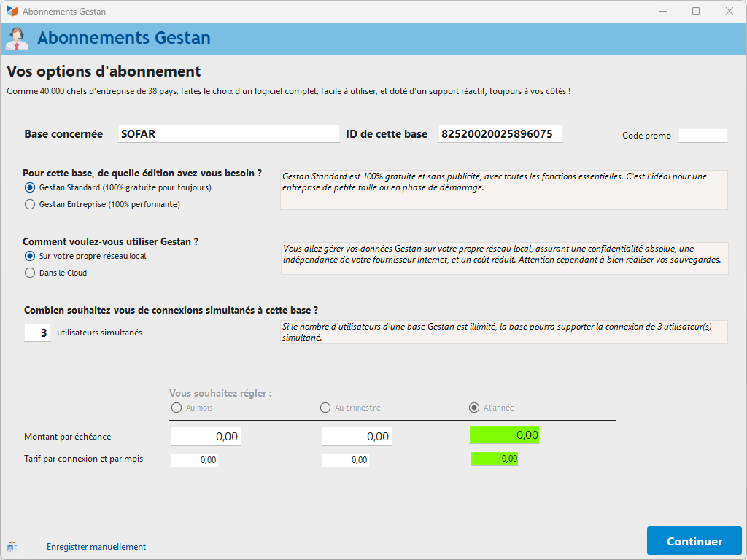The image size is (747, 560).
Task: Click the quarterly 'Tarif par connexion' amount field
Action: [x=345, y=460]
